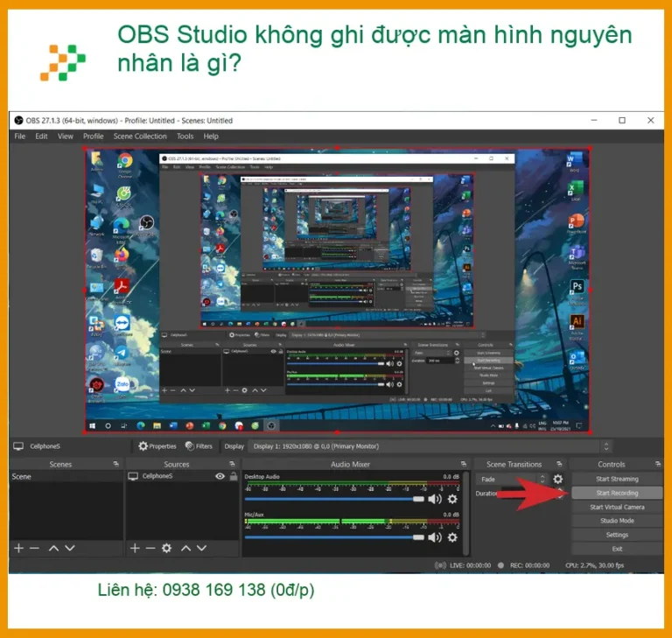Remove selected scene with minus icon

[x=35, y=548]
